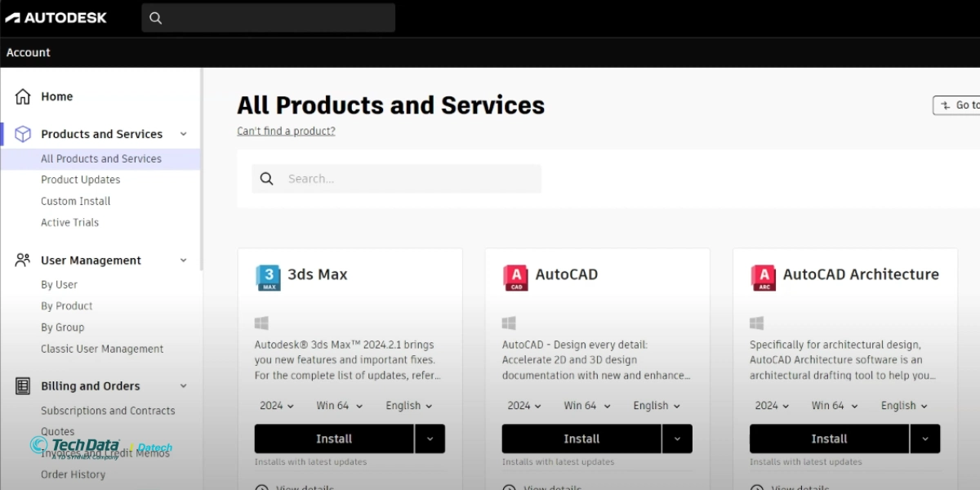980x490 pixels.
Task: Click the Account label in header
Action: coord(29,52)
